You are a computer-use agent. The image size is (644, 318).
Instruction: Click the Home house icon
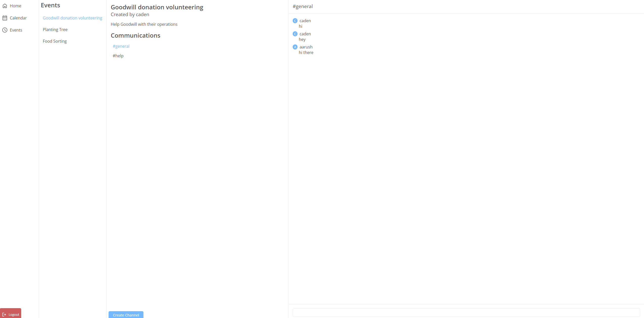tap(5, 6)
